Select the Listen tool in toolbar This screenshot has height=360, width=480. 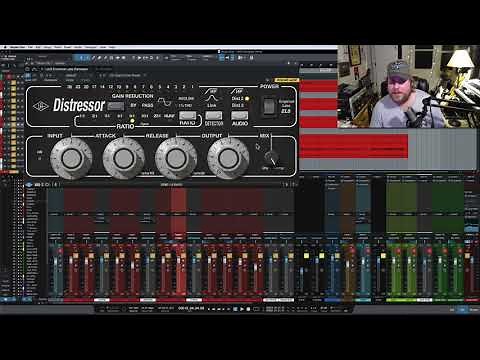tap(123, 58)
